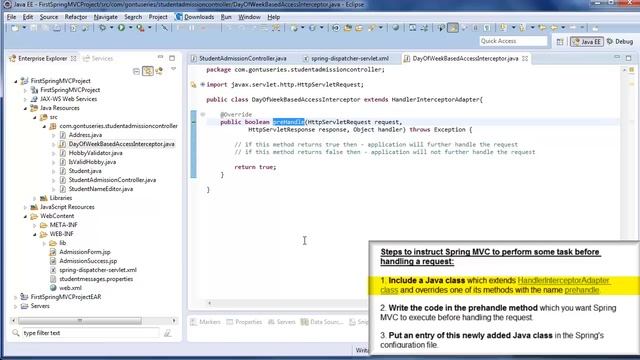The image size is (640, 360).
Task: Select StudentNameEditor.java in the tree
Action: click(101, 189)
